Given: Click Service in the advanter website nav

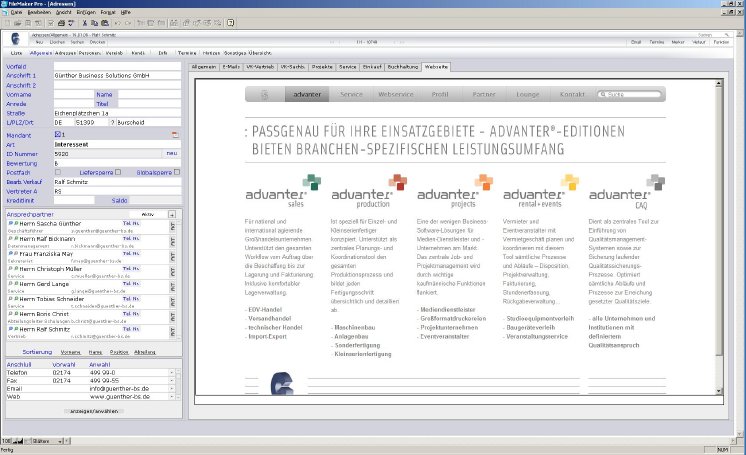Looking at the screenshot, I should click(x=352, y=95).
